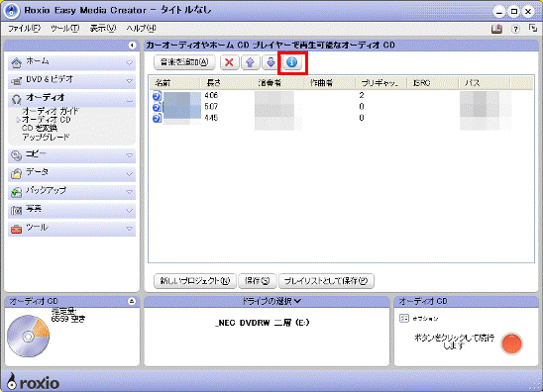Screen dimensions: 543x392
Task: Sort by the 作曲者 column header
Action: pyautogui.click(x=329, y=83)
